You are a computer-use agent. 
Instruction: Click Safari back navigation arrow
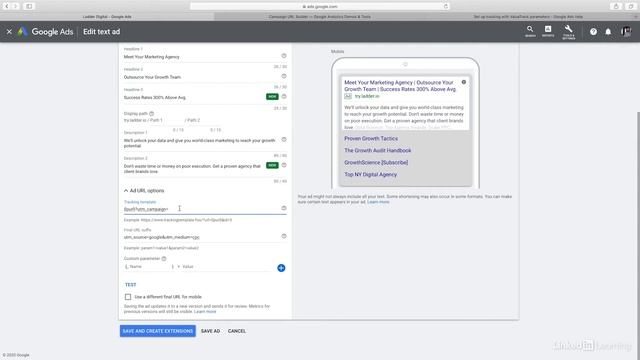tap(7, 6)
